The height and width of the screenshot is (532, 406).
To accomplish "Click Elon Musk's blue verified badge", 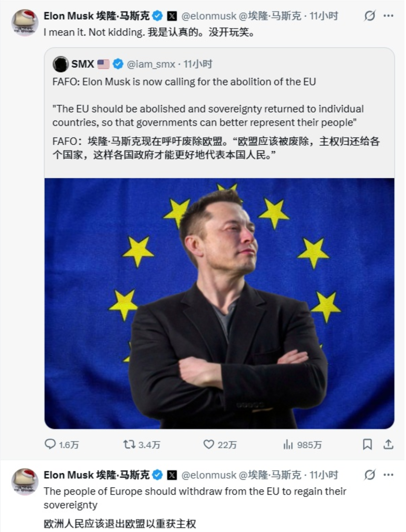I will [157, 16].
